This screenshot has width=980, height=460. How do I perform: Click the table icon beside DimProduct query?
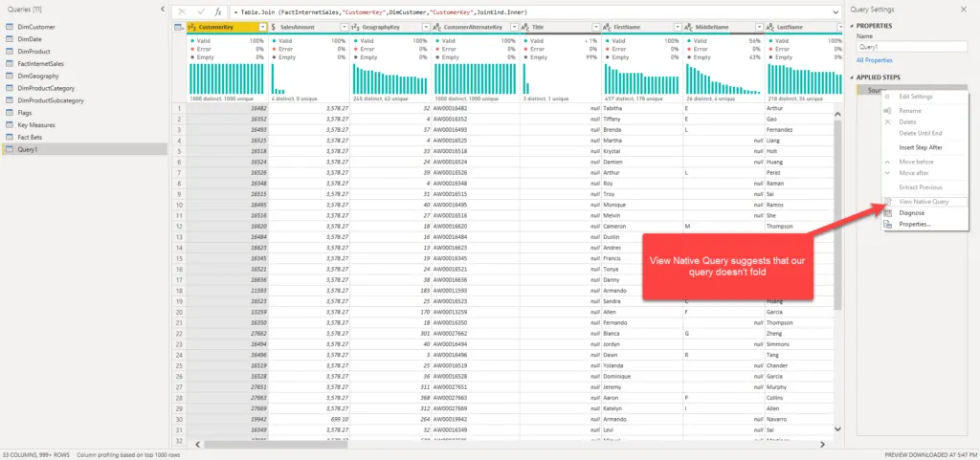pyautogui.click(x=10, y=52)
